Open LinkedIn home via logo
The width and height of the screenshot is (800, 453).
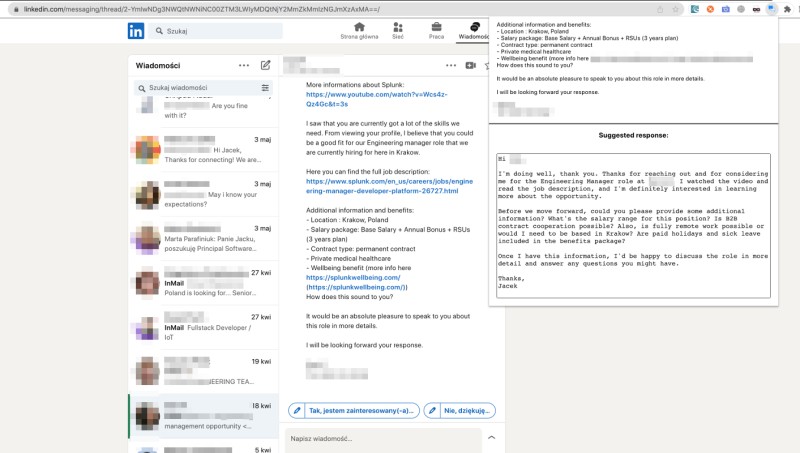(136, 31)
